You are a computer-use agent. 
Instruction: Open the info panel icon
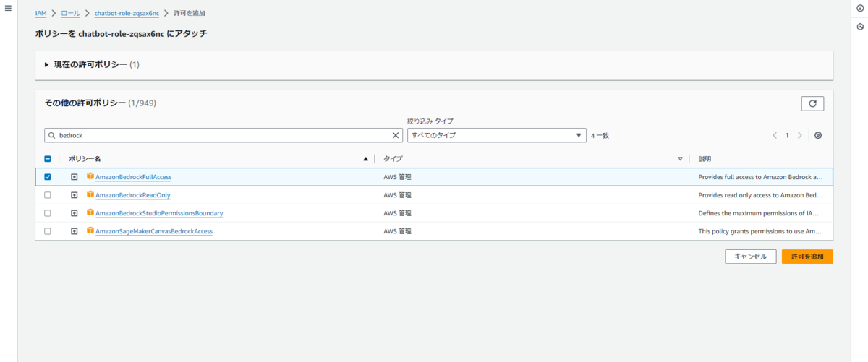tap(860, 8)
